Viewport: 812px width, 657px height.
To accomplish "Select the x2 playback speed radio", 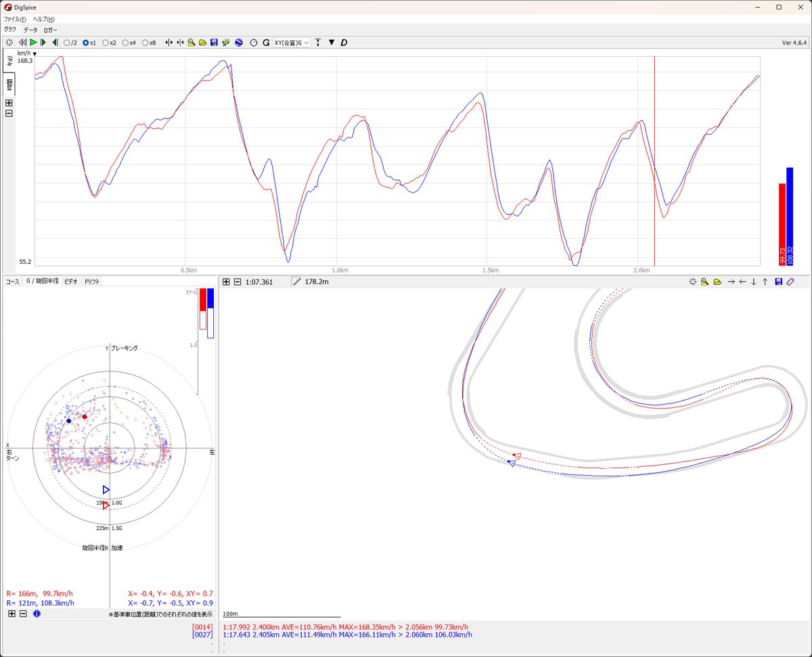I will pyautogui.click(x=106, y=43).
